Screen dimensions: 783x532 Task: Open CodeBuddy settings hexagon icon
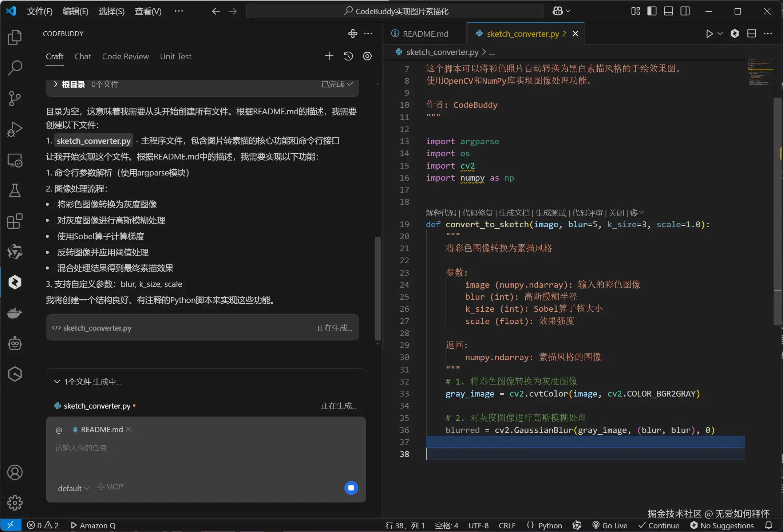(x=367, y=56)
